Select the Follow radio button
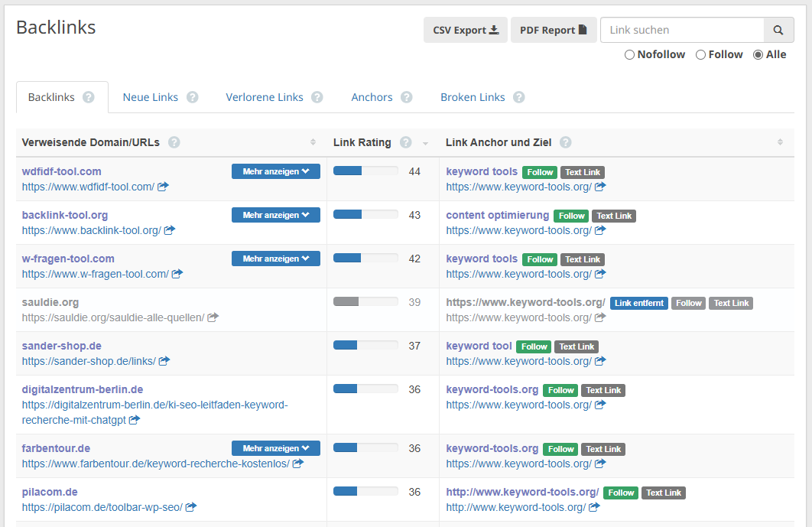The height and width of the screenshot is (527, 812). pyautogui.click(x=700, y=54)
